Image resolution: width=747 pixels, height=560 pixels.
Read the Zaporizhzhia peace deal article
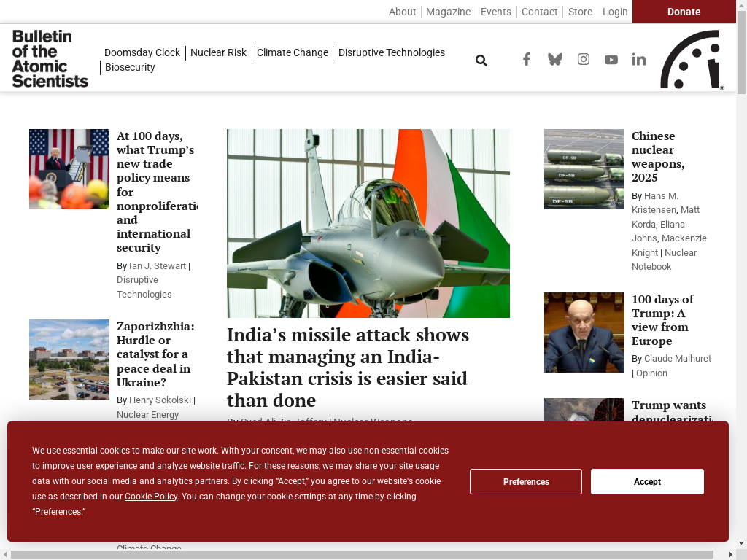[x=156, y=354]
